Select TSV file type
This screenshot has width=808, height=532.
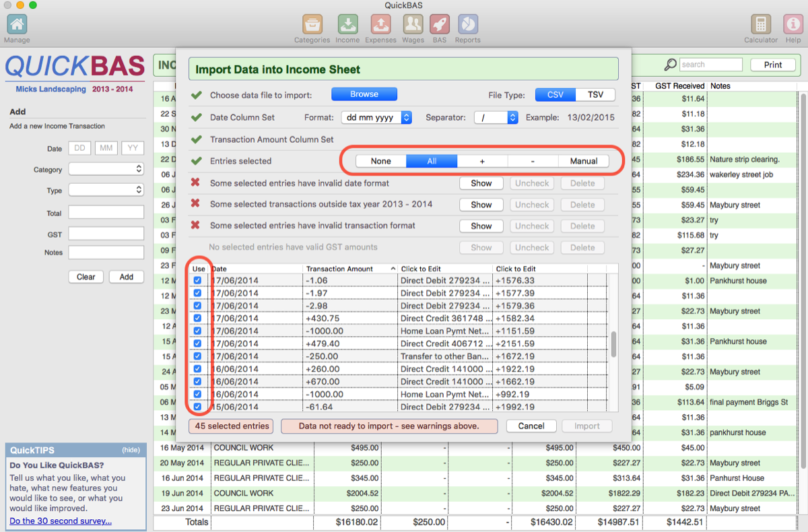595,95
